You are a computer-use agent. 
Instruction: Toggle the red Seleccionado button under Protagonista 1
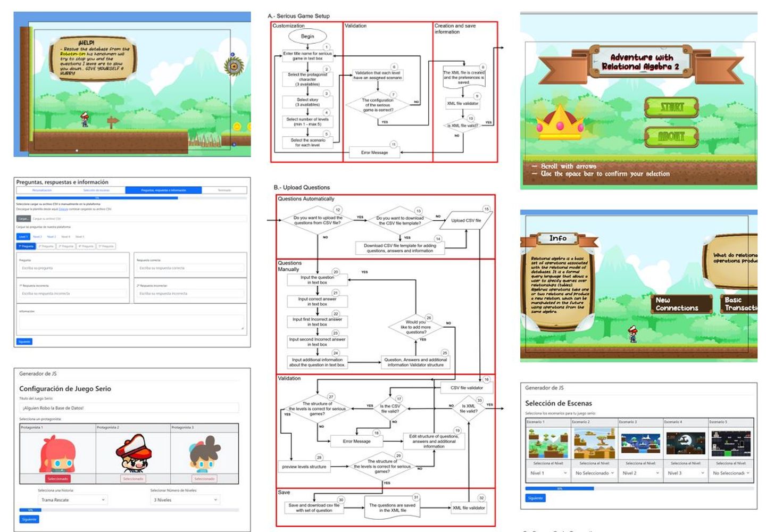57,479
